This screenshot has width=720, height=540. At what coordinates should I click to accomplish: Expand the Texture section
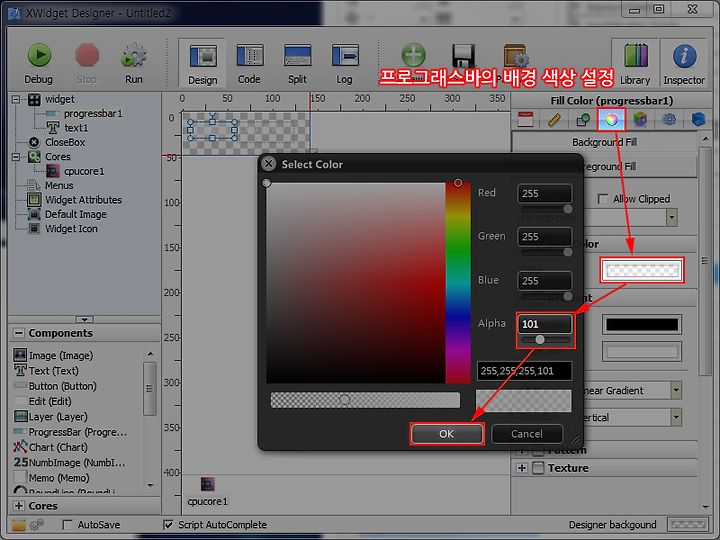522,468
